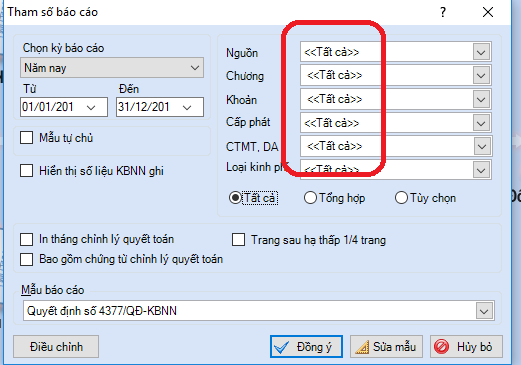
Task: Expand the Cấp phát dropdown arrow
Action: click(x=481, y=123)
